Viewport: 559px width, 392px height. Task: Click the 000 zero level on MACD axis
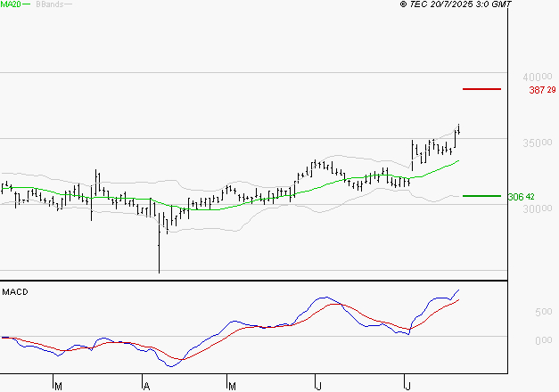[543, 340]
